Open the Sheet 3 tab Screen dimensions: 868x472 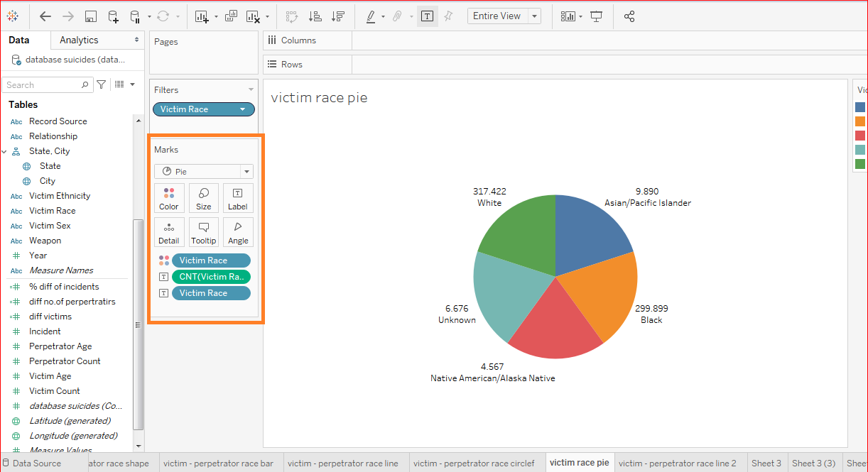point(766,463)
